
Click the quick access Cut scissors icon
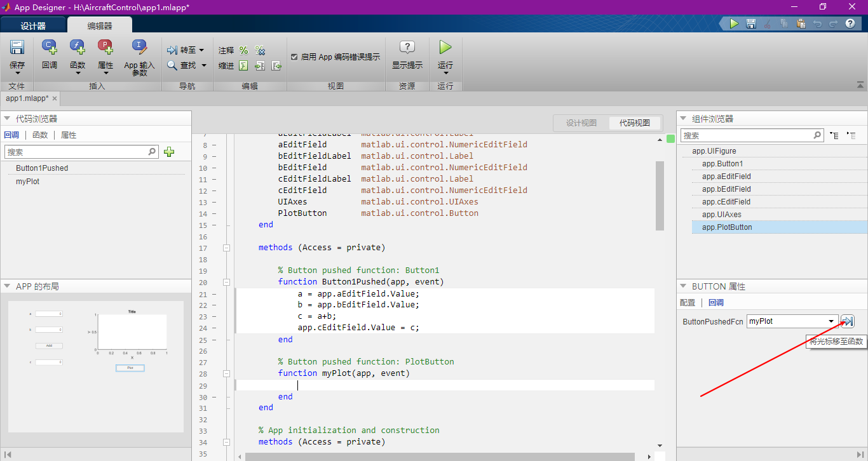tap(767, 23)
